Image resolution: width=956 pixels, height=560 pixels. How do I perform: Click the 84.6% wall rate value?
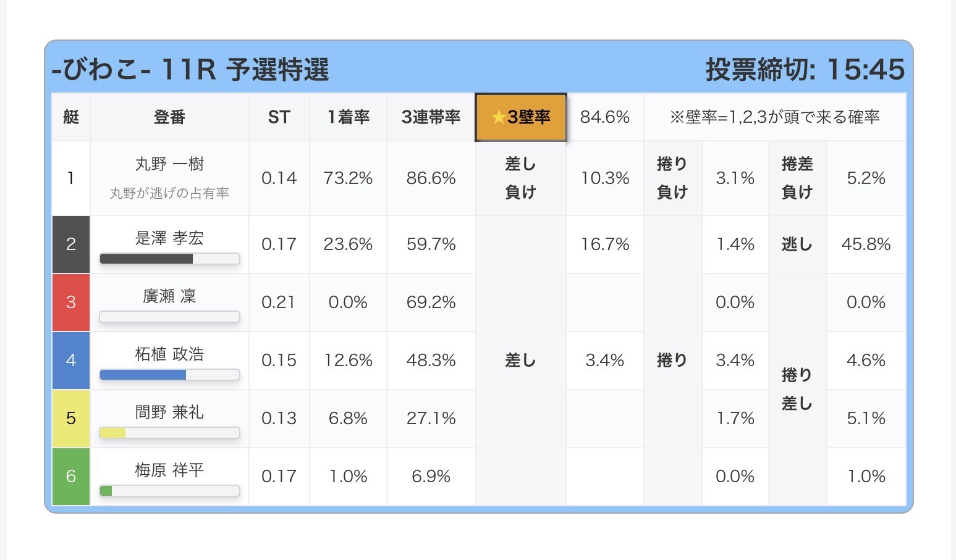pos(604,117)
